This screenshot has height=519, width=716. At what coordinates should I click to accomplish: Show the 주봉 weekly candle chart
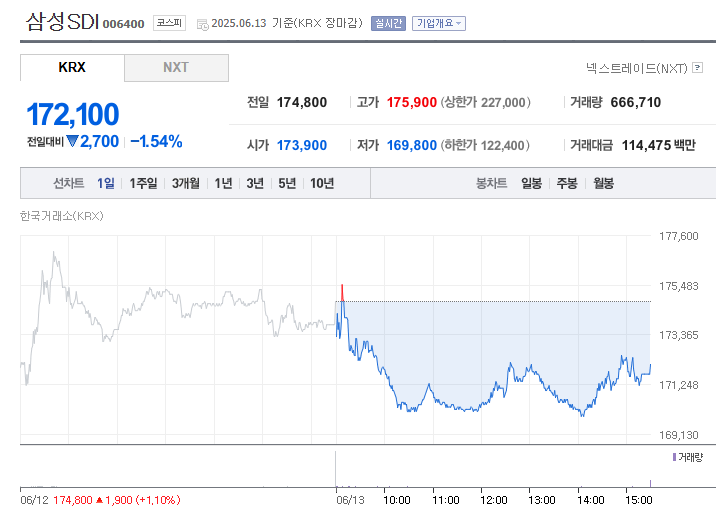pyautogui.click(x=567, y=183)
